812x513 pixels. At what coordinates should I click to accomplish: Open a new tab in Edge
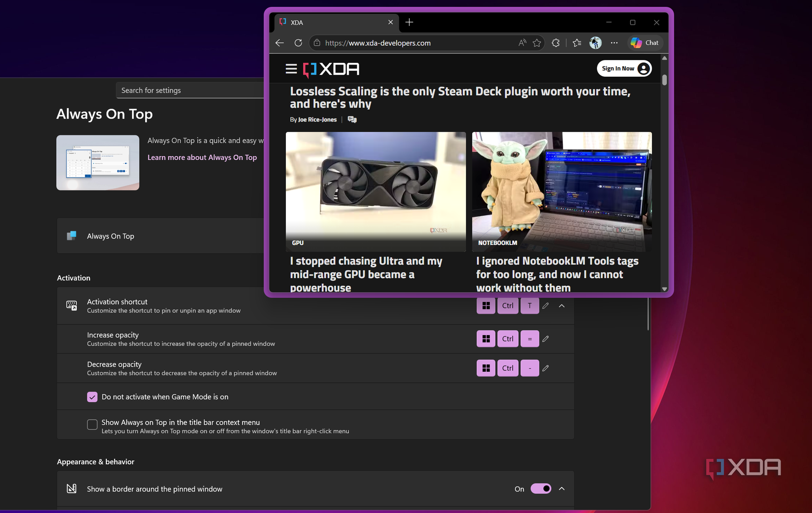pos(409,22)
